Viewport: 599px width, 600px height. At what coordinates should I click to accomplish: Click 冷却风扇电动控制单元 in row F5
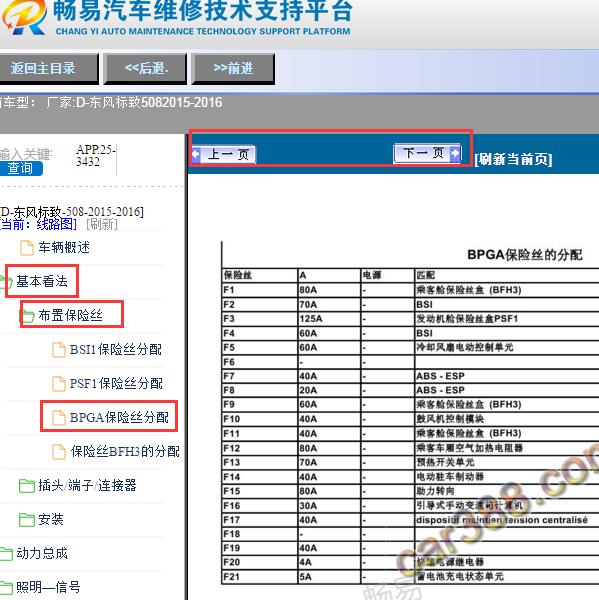[465, 347]
